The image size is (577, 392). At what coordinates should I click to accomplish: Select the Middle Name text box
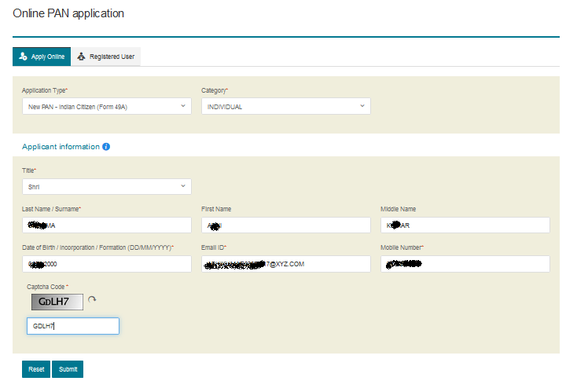coord(465,225)
